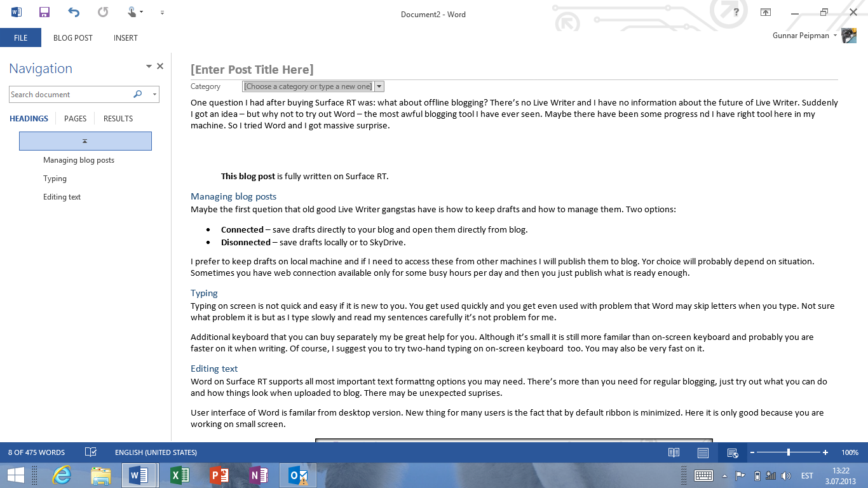The image size is (868, 488).
Task: Click the EST input language indicator
Action: [x=807, y=475]
